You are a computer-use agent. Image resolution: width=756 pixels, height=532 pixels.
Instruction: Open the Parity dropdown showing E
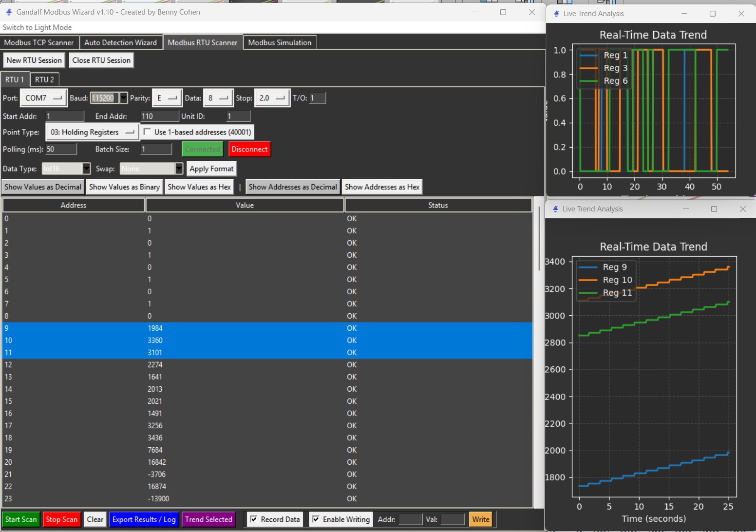click(x=167, y=98)
